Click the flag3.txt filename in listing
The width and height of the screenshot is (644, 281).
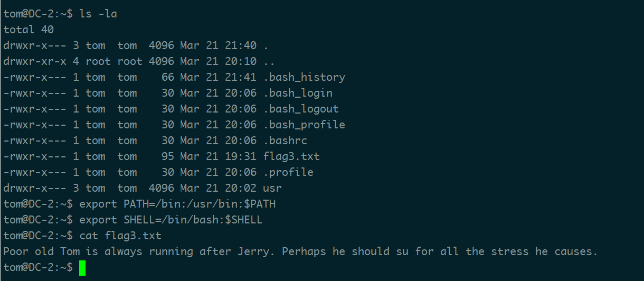point(291,156)
